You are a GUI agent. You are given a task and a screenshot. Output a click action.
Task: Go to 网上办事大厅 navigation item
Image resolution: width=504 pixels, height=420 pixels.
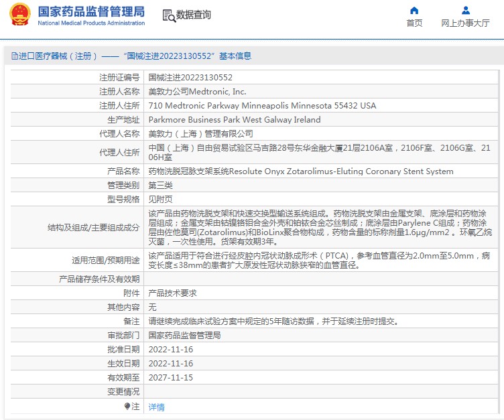[x=465, y=23]
